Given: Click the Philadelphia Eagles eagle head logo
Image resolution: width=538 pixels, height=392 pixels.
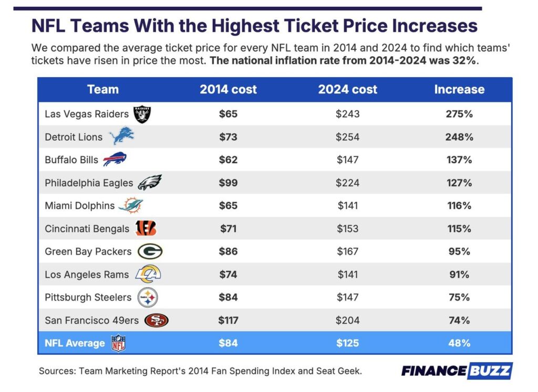Looking at the screenshot, I should [150, 182].
